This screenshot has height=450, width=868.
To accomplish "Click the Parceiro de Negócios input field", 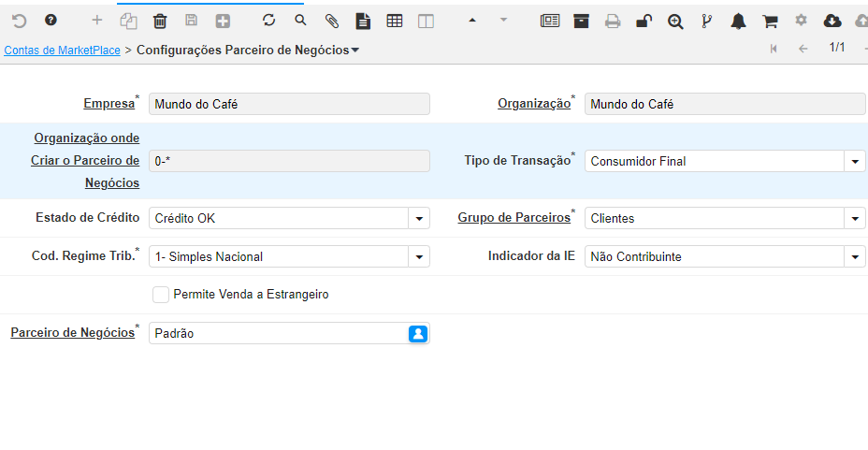I will tap(278, 333).
